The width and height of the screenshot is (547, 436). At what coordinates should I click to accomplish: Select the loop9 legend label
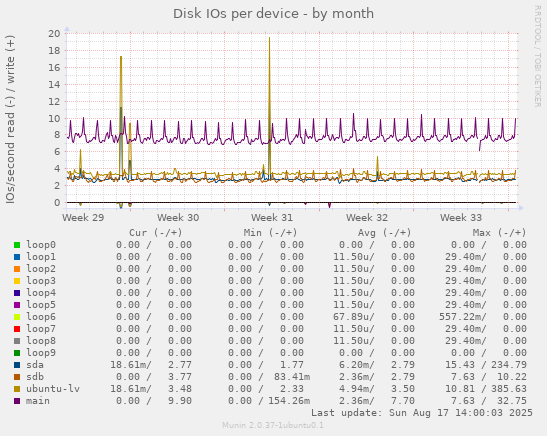(41, 353)
